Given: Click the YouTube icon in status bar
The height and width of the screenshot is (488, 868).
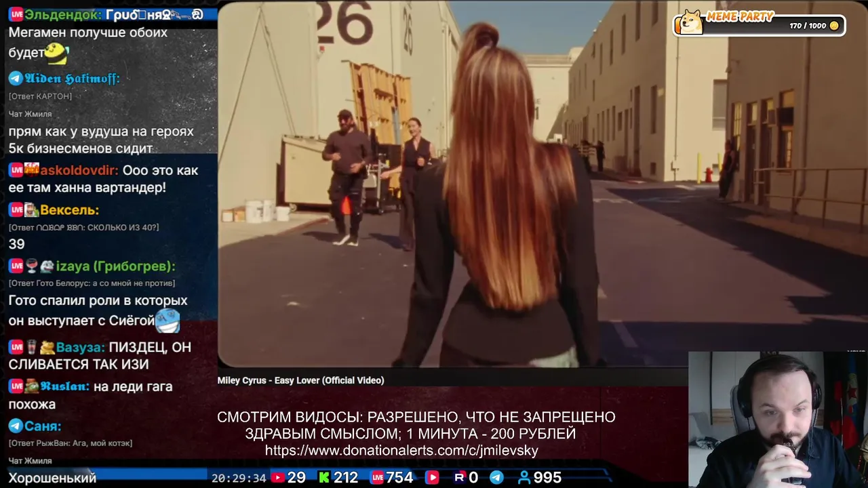Looking at the screenshot, I should tap(277, 478).
